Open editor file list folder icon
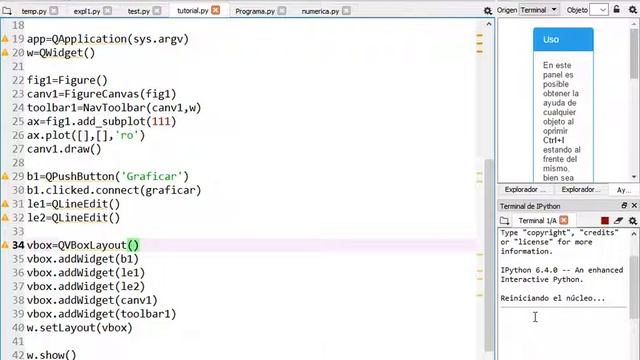 pos(7,11)
